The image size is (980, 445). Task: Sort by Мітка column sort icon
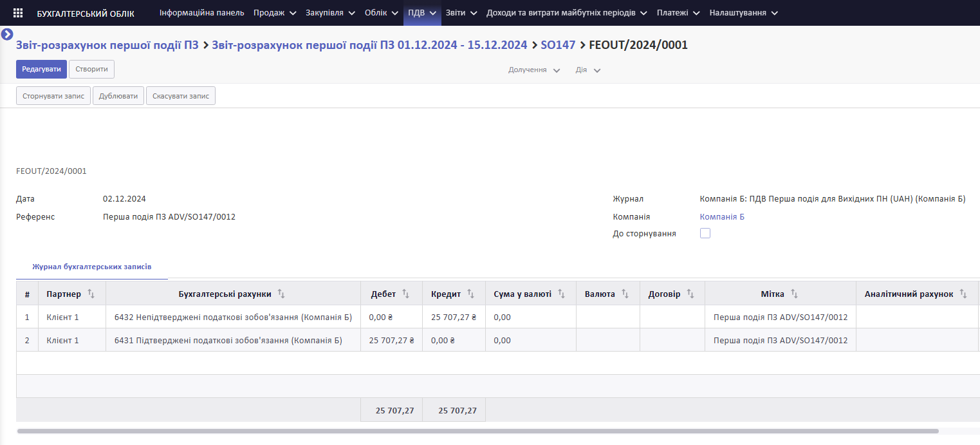794,294
